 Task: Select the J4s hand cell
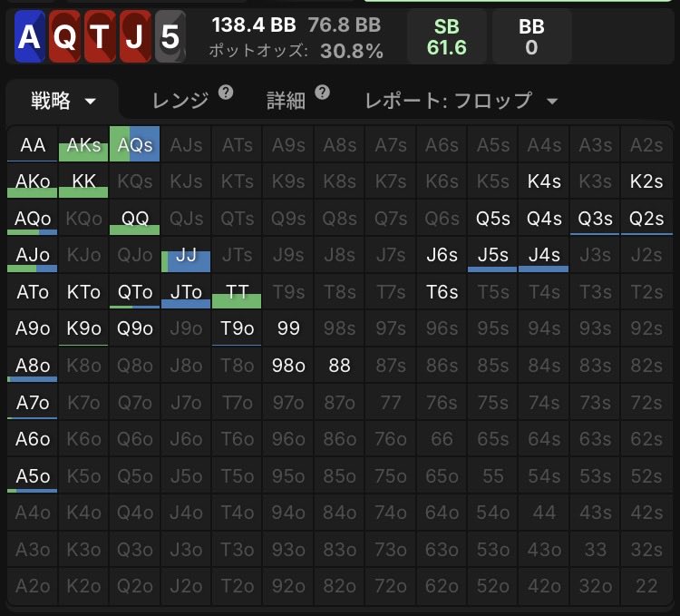(544, 254)
